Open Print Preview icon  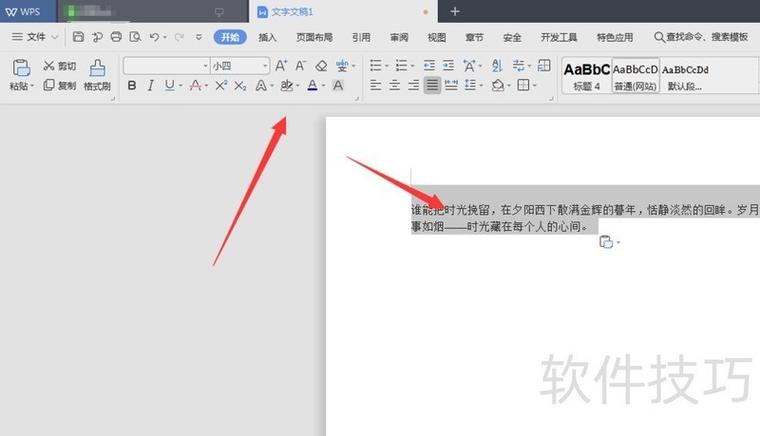pyautogui.click(x=135, y=37)
